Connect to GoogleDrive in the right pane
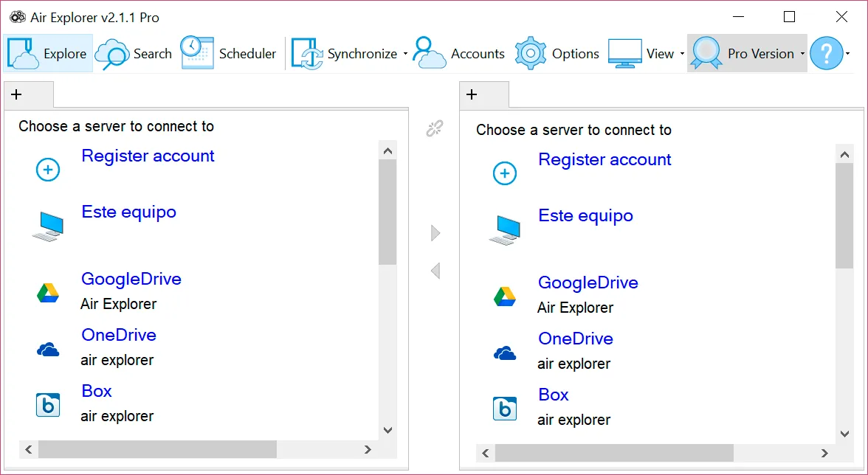 (588, 282)
